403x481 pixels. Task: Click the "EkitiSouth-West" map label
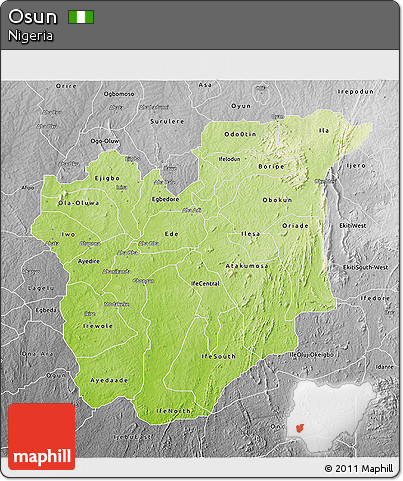pos(366,267)
